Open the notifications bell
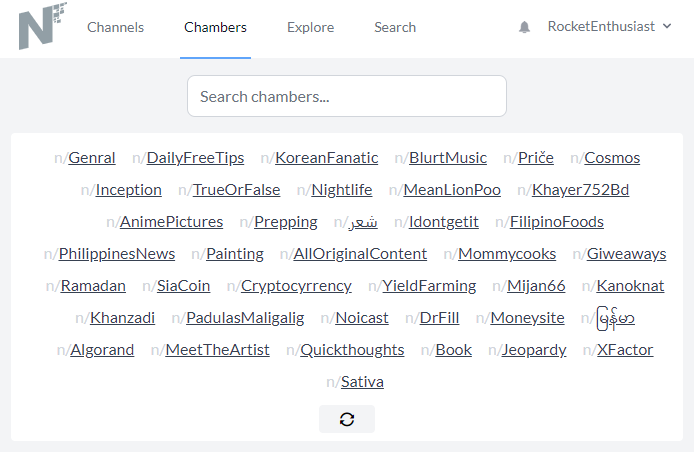 pyautogui.click(x=524, y=27)
